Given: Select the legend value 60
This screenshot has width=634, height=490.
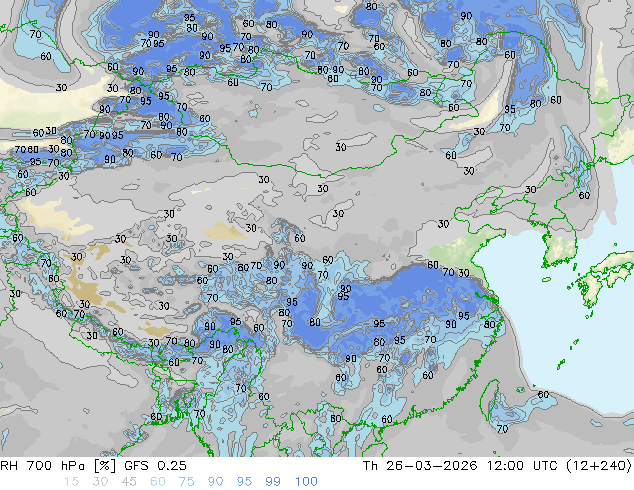Looking at the screenshot, I should [158, 482].
